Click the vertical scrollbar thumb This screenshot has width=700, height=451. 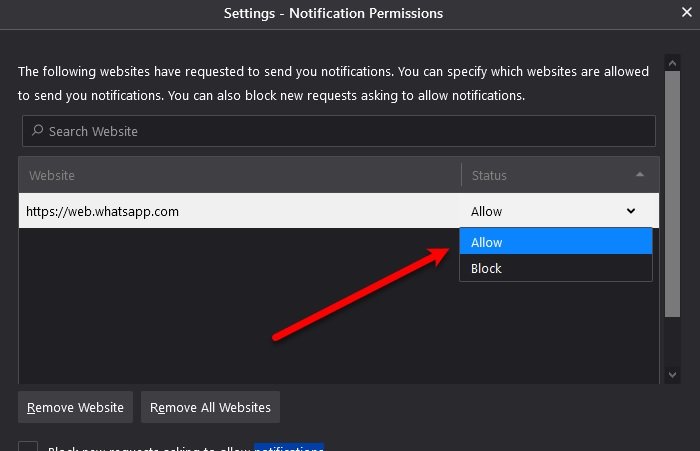point(672,194)
